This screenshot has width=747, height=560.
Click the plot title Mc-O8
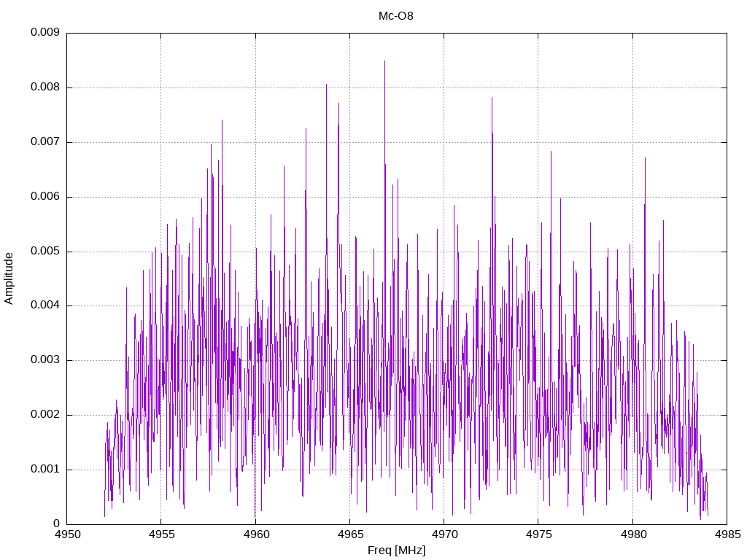[x=396, y=16]
